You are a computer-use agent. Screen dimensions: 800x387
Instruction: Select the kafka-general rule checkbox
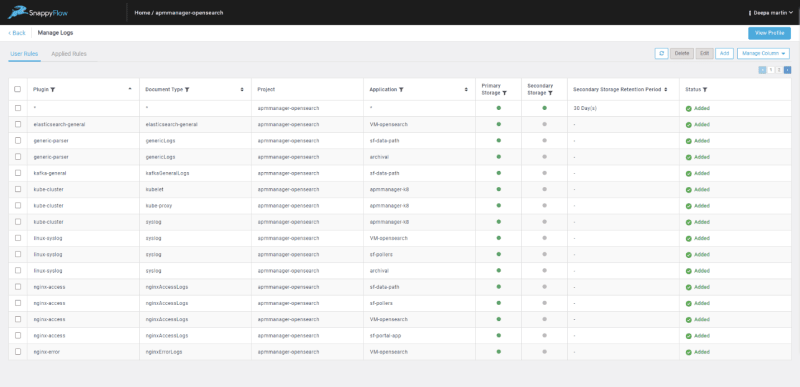click(18, 173)
